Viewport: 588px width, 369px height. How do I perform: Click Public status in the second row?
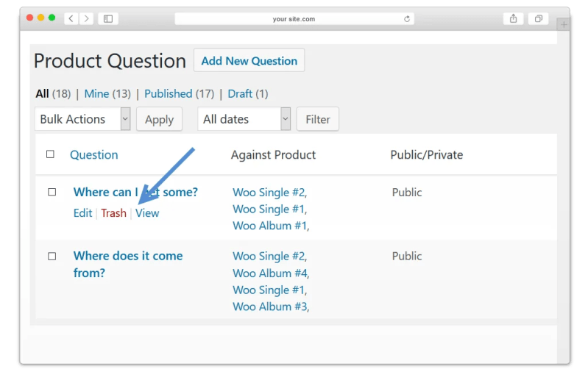pos(406,257)
